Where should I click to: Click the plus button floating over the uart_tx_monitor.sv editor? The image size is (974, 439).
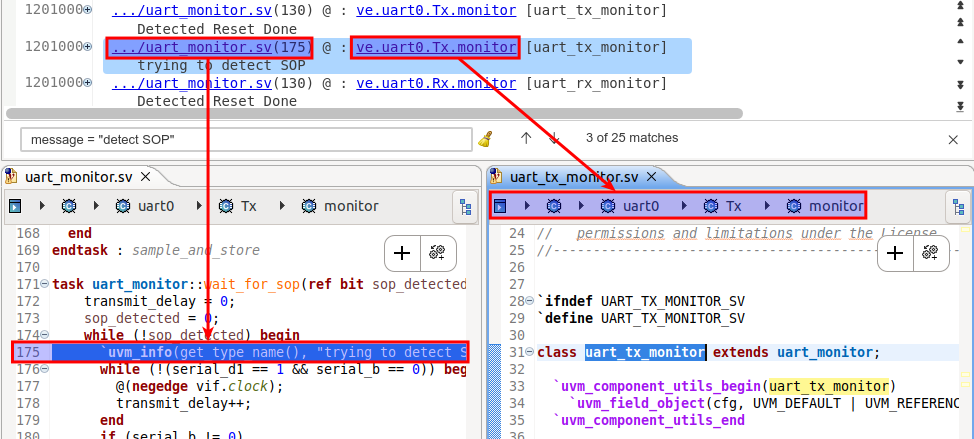[894, 253]
